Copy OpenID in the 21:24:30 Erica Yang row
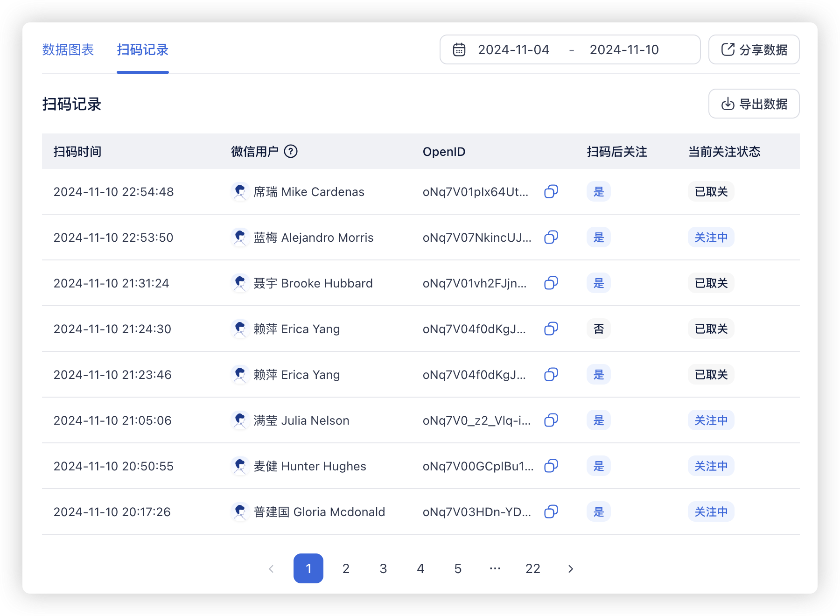Image resolution: width=840 pixels, height=616 pixels. click(551, 329)
